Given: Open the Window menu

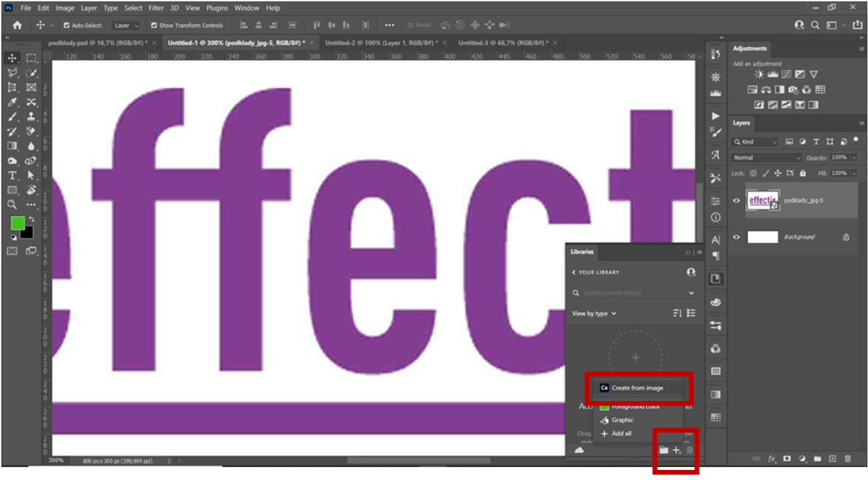Looking at the screenshot, I should point(247,8).
